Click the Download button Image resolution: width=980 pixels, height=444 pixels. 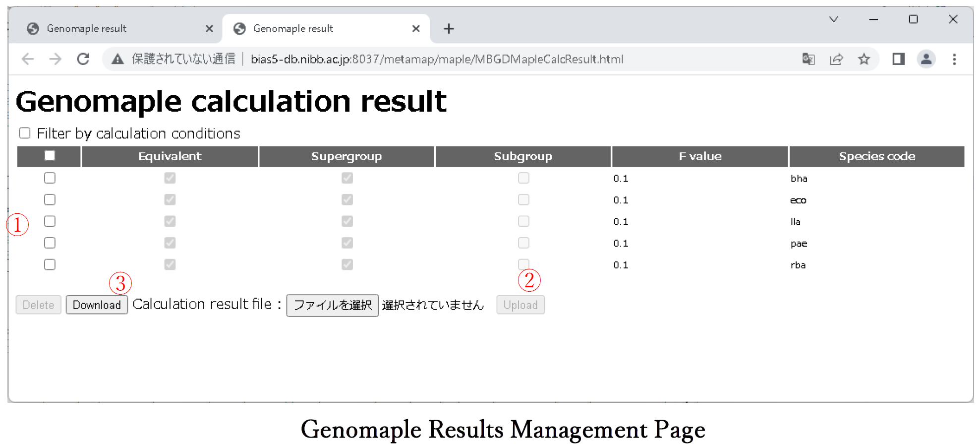click(97, 305)
